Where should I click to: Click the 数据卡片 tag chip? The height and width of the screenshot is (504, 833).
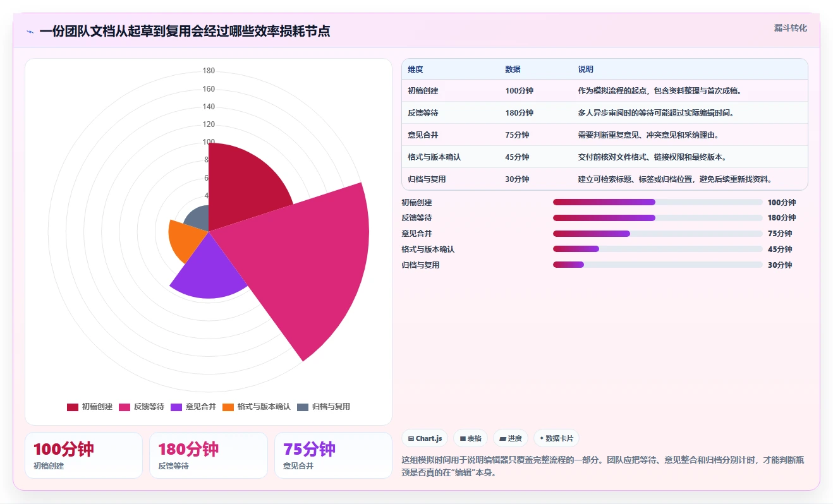tap(556, 438)
